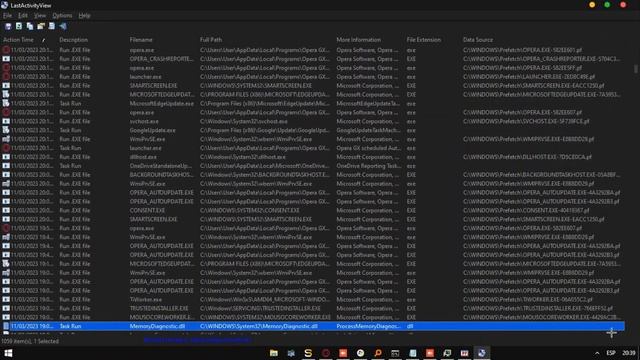Image resolution: width=640 pixels, height=360 pixels.
Task: Click the folder toolbar icon
Action: click(41, 26)
